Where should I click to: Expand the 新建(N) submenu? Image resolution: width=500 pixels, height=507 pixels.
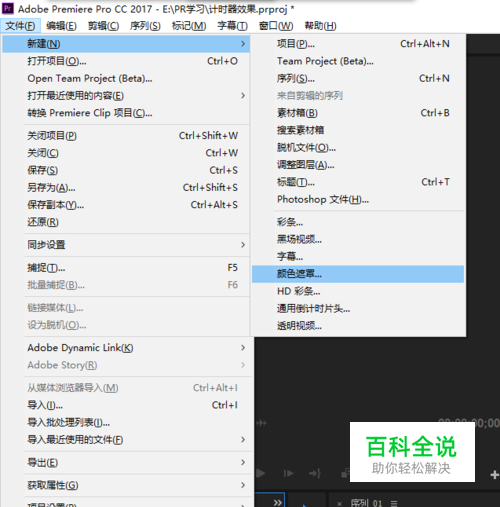[x=126, y=44]
